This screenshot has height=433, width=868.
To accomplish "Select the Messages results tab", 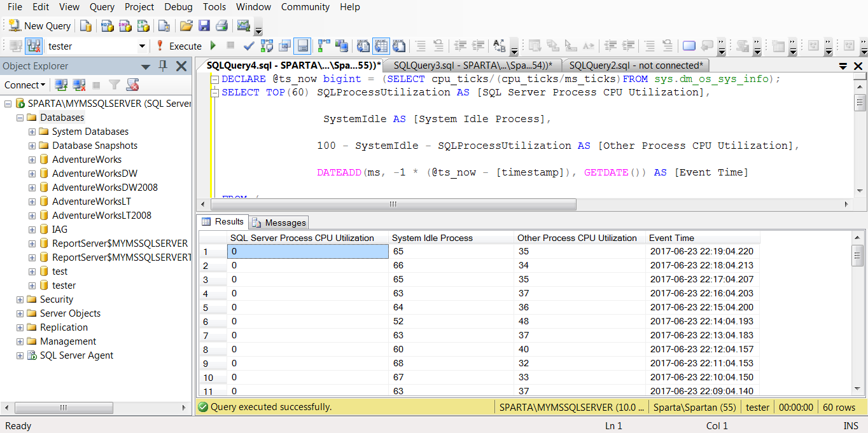I will click(x=279, y=223).
